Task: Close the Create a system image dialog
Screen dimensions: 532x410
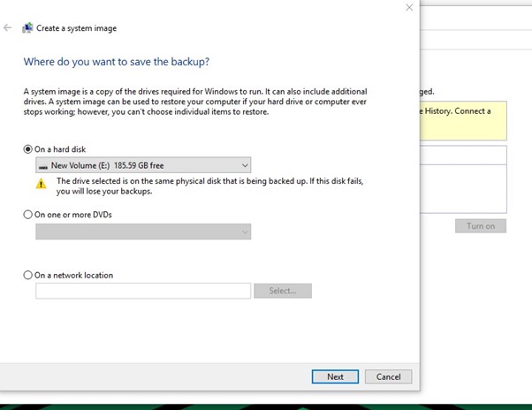Action: 408,7
